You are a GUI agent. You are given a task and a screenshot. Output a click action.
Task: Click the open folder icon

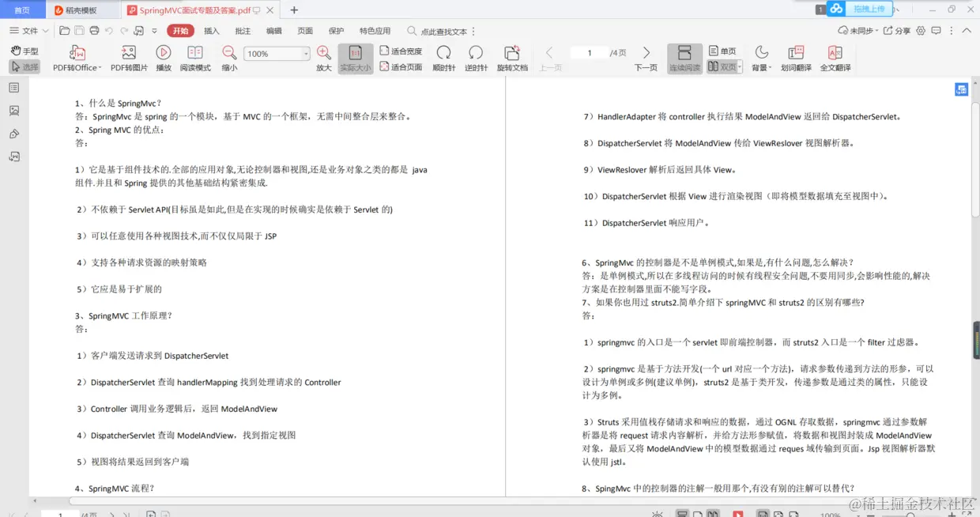[65, 31]
